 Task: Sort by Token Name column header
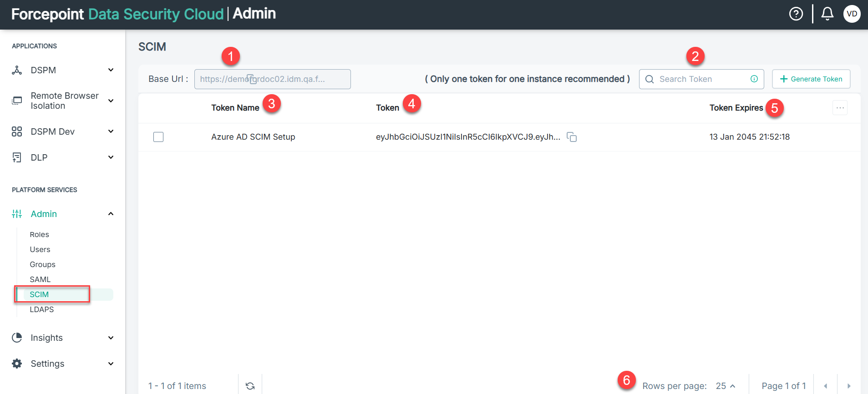[235, 108]
